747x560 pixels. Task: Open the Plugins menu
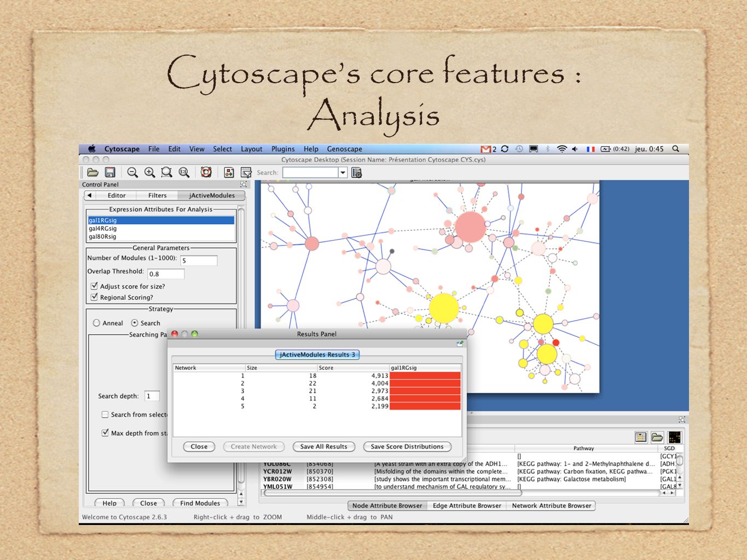[x=283, y=149]
